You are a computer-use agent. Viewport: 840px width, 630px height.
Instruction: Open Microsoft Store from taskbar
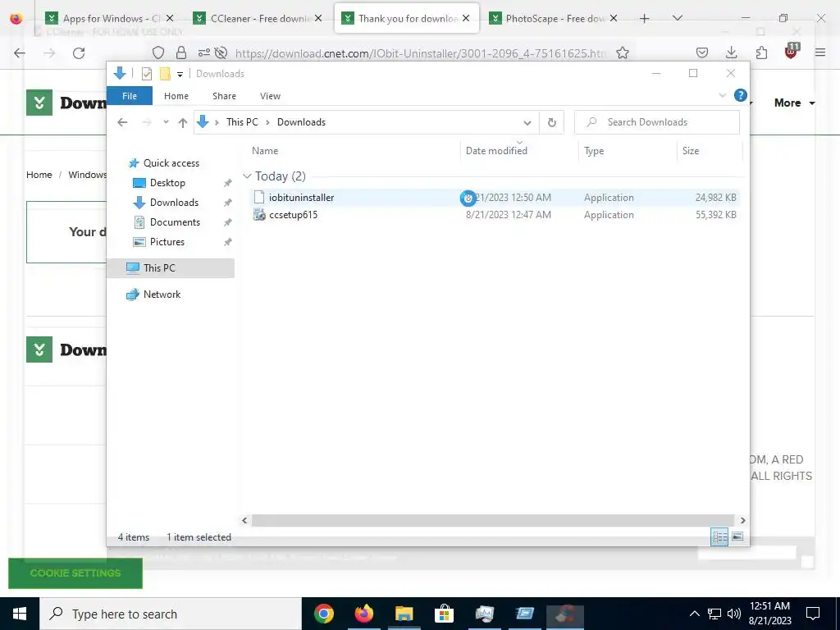pos(444,614)
